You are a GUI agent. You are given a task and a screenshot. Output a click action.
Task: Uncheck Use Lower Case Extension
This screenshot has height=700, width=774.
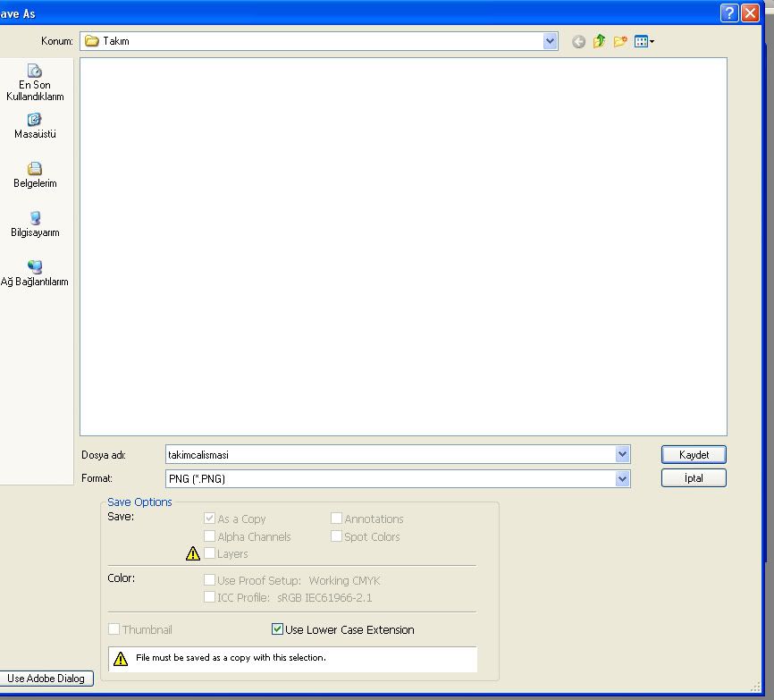(277, 628)
